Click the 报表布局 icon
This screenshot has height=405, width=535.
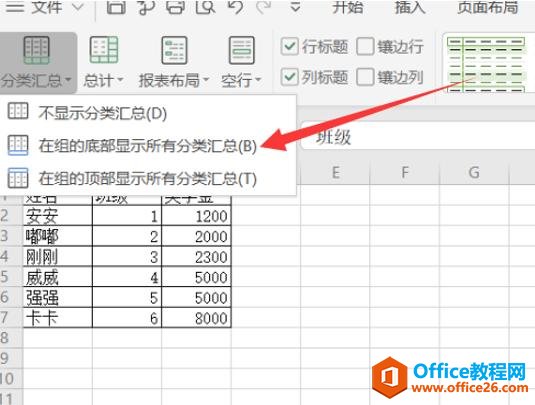pyautogui.click(x=174, y=50)
